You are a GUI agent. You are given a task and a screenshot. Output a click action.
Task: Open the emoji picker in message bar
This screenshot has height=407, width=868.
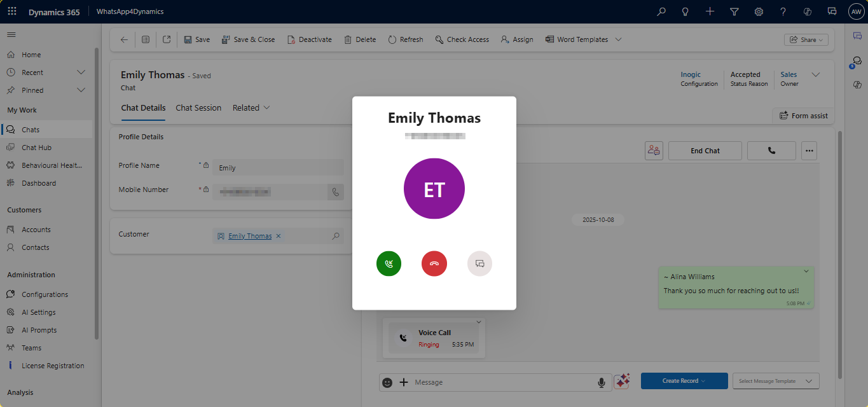387,382
